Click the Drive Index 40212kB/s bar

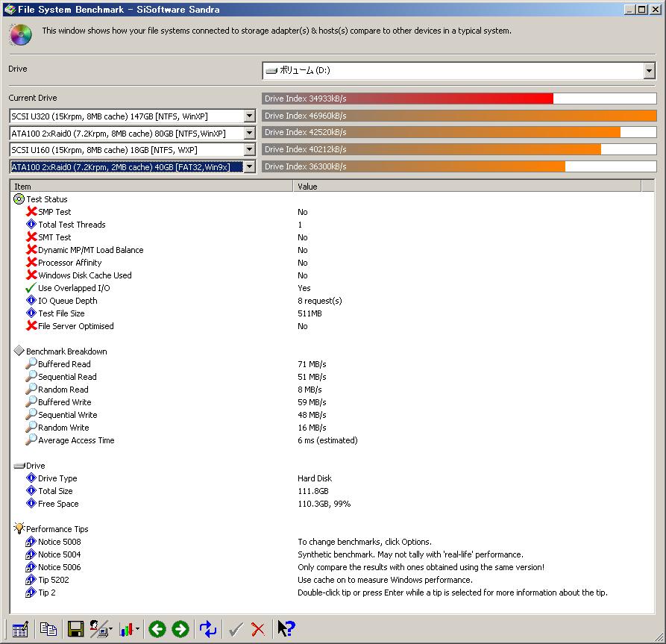click(459, 149)
